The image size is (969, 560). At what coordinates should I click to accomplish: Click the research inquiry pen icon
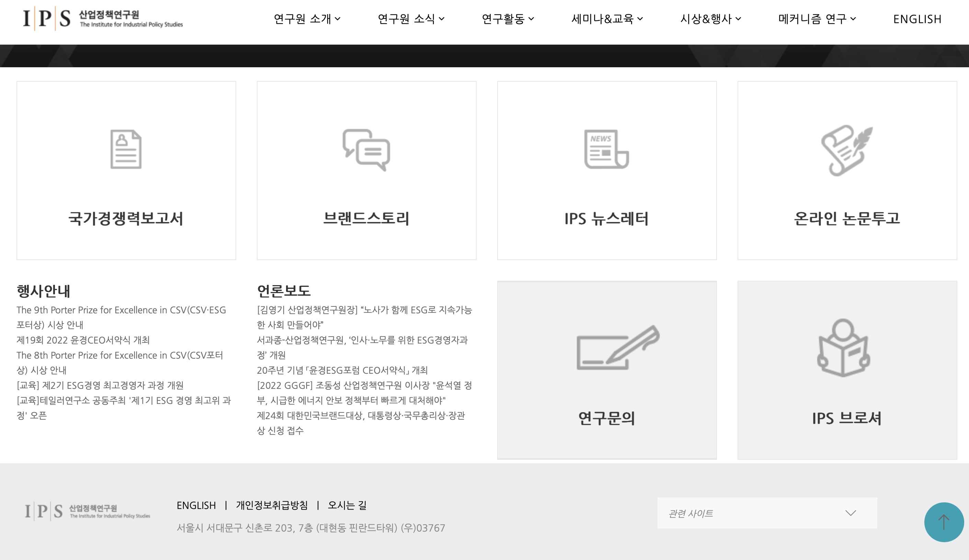[x=617, y=348]
